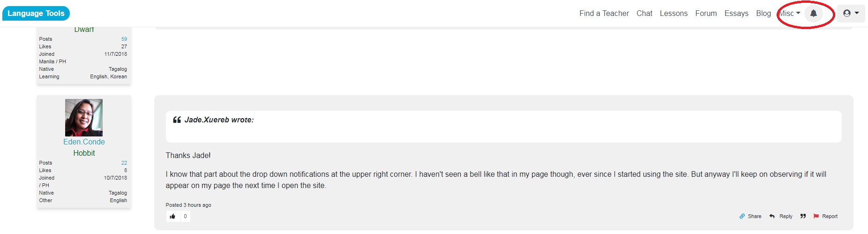
Task: Quote this post with quote icon
Action: pyautogui.click(x=803, y=216)
